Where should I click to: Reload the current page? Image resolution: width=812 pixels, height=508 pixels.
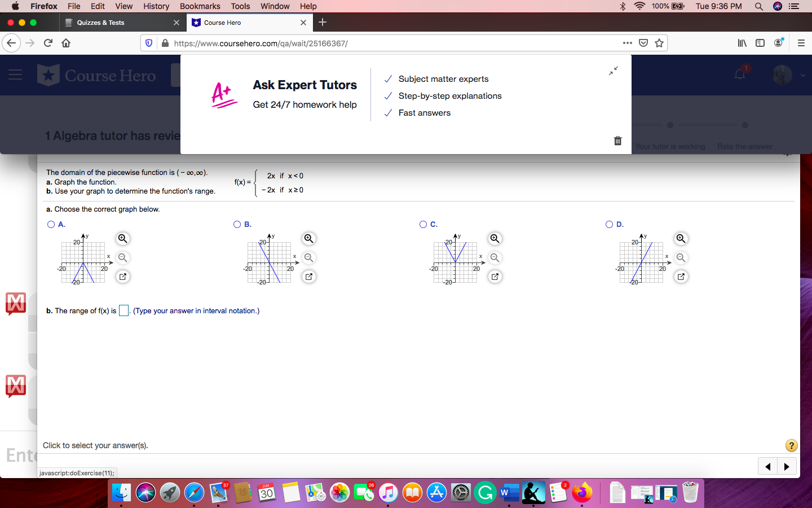48,43
